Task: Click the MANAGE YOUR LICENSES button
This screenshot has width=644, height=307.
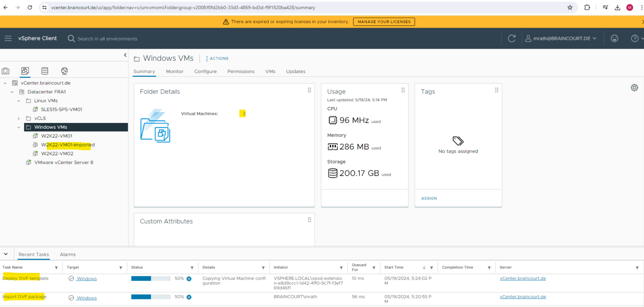Action: [384, 21]
